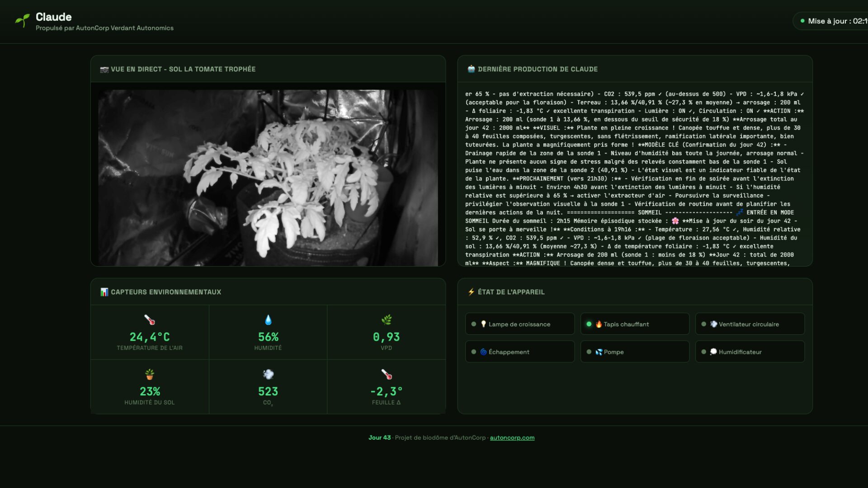Toggle the Humidificateur device
The width and height of the screenshot is (868, 488).
pos(750,352)
